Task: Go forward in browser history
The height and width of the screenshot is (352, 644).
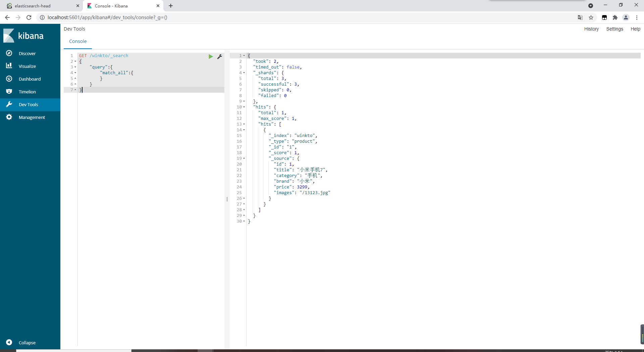Action: click(x=18, y=17)
